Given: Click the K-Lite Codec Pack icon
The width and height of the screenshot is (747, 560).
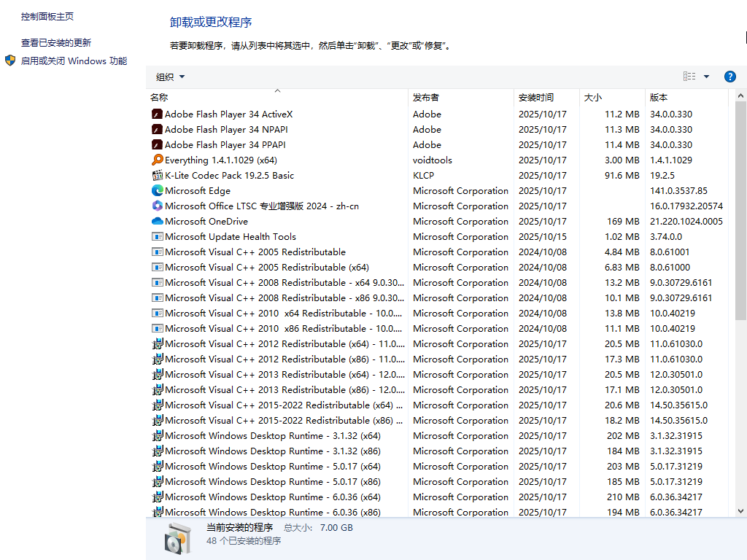Looking at the screenshot, I should (157, 176).
